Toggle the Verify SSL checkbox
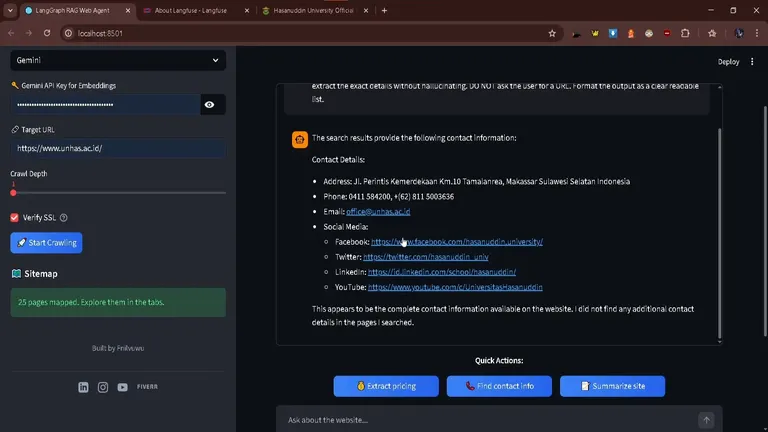This screenshot has height=432, width=768. (x=14, y=217)
